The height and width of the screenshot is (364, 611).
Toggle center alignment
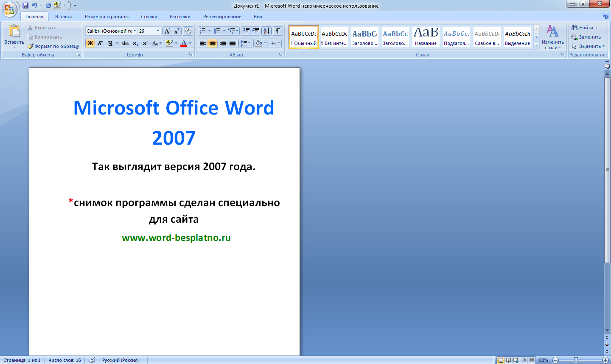click(213, 43)
